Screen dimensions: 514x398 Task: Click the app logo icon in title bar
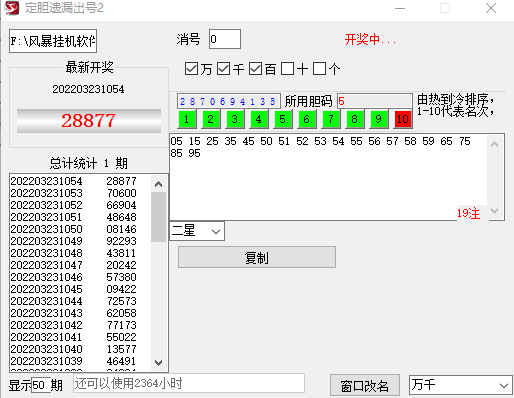coord(12,8)
